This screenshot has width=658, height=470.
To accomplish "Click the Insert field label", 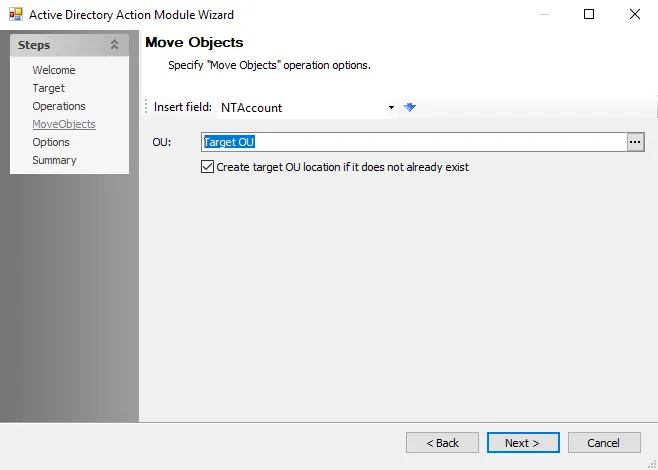I will click(x=183, y=107).
